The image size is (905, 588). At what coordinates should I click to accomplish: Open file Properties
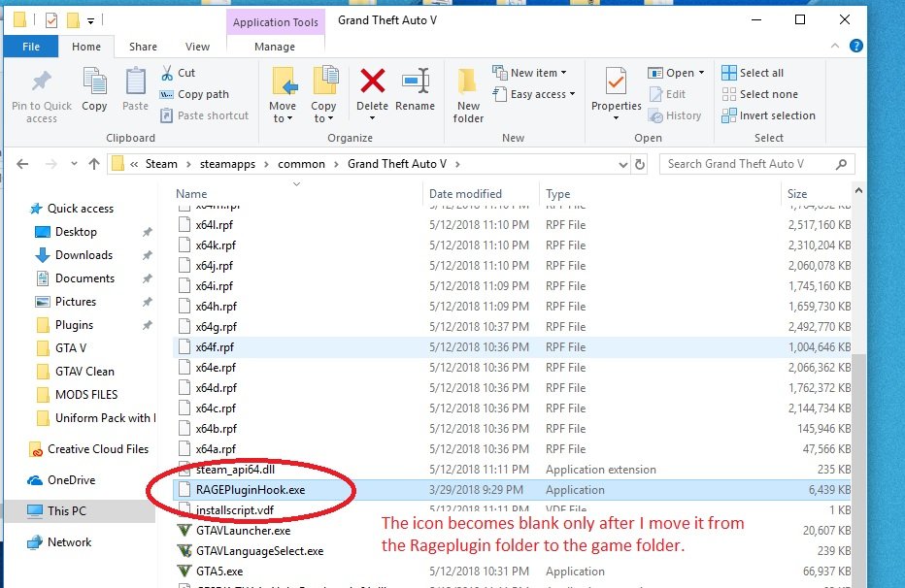click(x=616, y=93)
